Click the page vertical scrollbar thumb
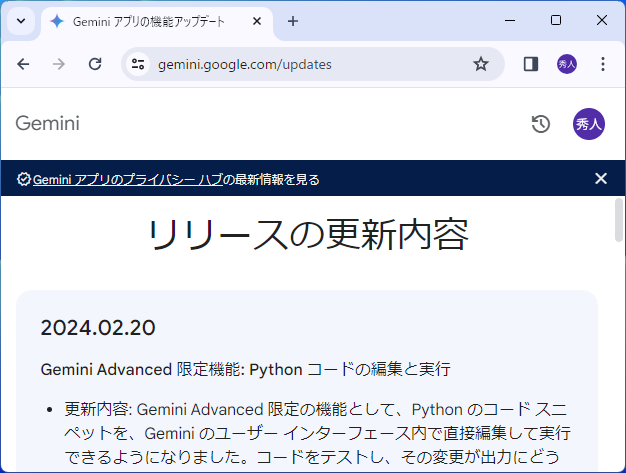Screen dimensions: 626x473 point(619,220)
